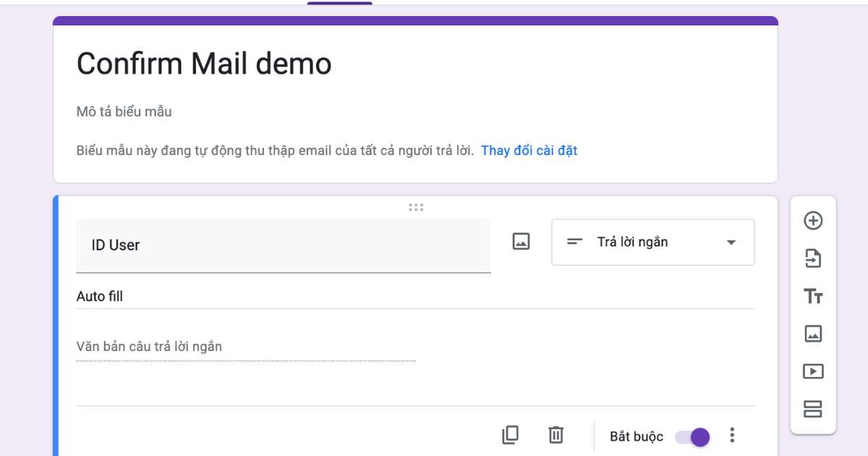This screenshot has width=868, height=456.
Task: Edit the Confirm Mail demo form title
Action: pos(204,64)
